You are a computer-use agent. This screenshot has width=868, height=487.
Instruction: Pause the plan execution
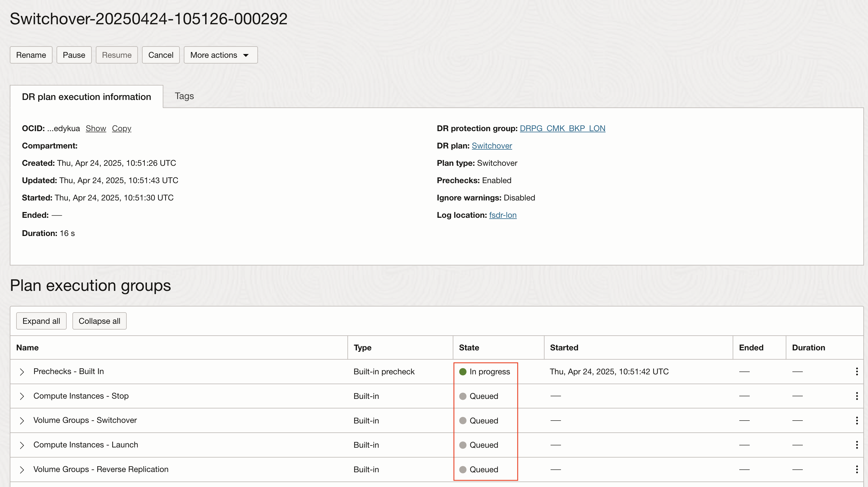[x=74, y=55]
